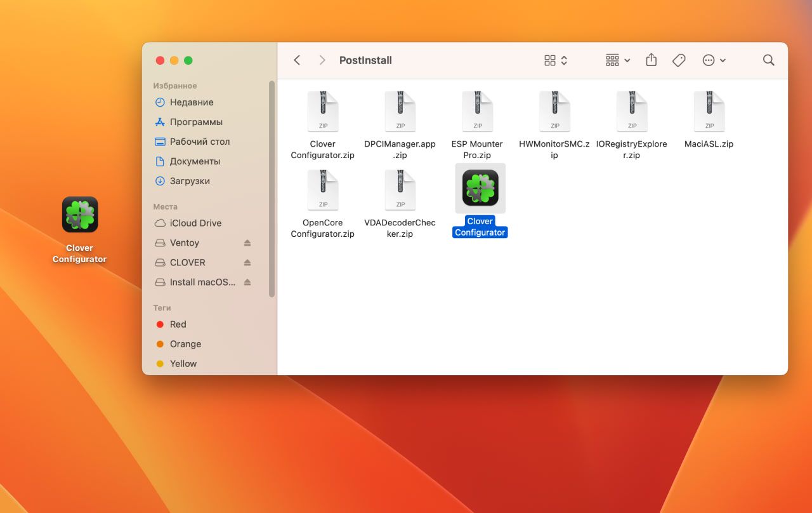Open Загрузки in the sidebar
Viewport: 812px width, 513px height.
click(x=189, y=181)
